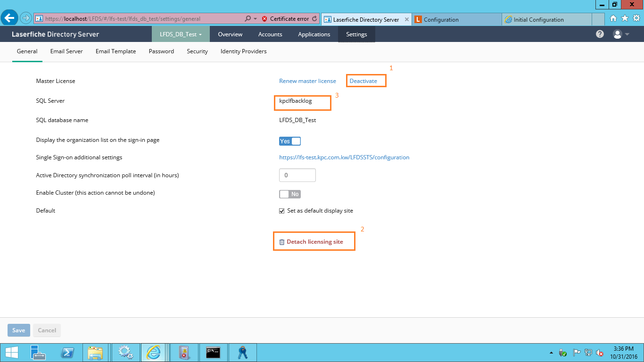Switch to Internet Explorer on the taskbar
Image resolution: width=644 pixels, height=362 pixels.
(x=154, y=352)
